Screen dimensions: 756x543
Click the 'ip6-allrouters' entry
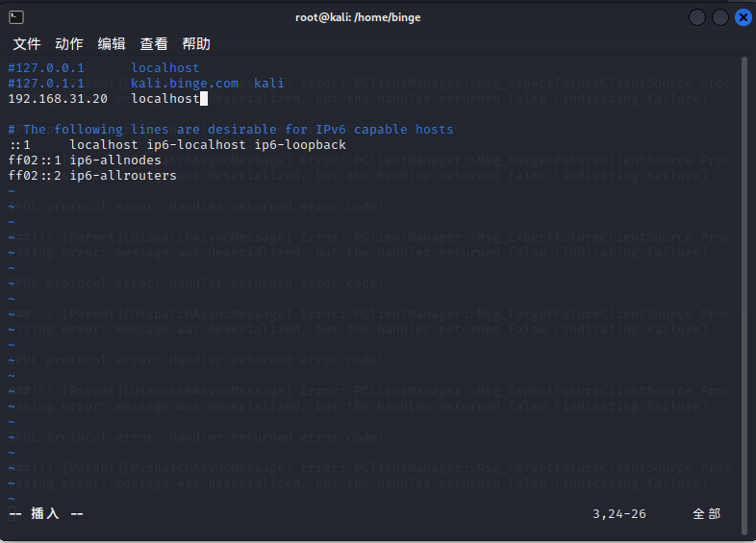123,176
